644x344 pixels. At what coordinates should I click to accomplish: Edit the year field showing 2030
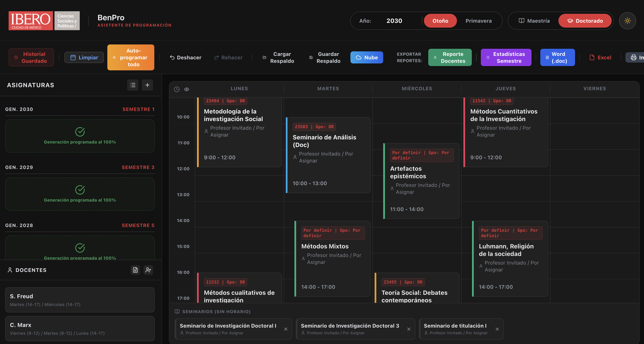[x=394, y=21]
